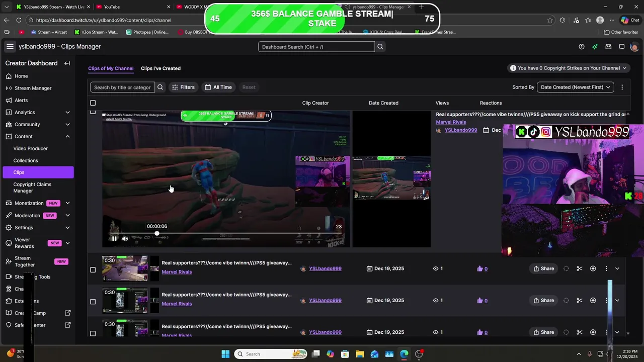Pause the playing clip
Viewport: 644px width, 362px height.
114,239
